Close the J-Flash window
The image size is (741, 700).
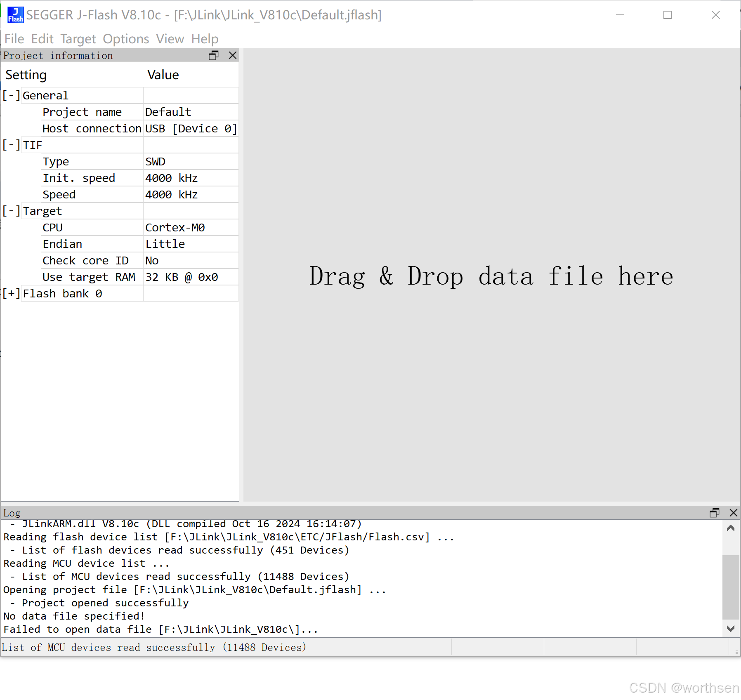(716, 15)
